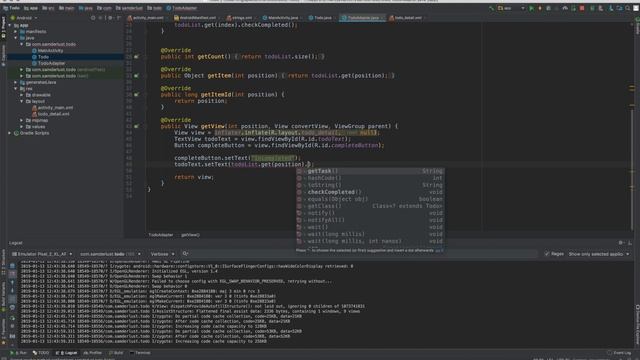Screen dimensions: 640x360
Task: Select equals(Object obj) in the completion list
Action: pos(370,199)
